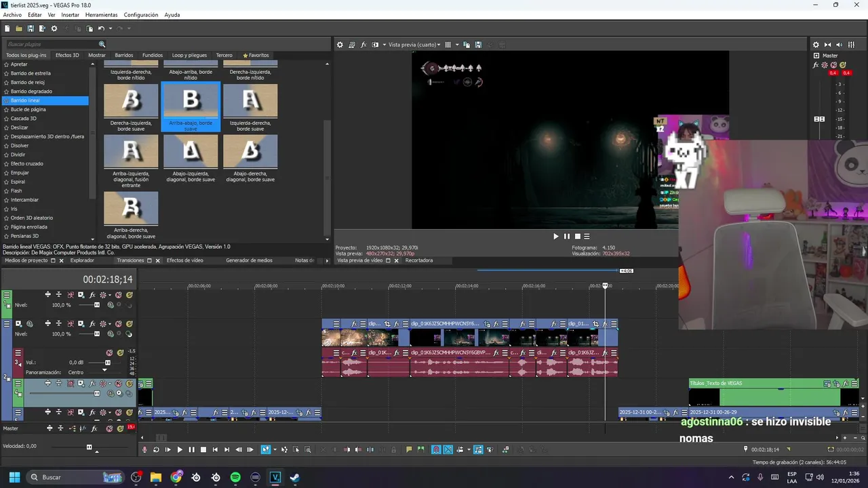Screen dimensions: 868x488
Task: Select the zoom edit tool
Action: (307, 449)
